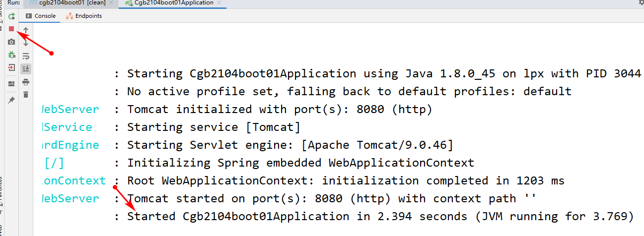
Task: Click the Up the stack trace arrow
Action: tap(26, 30)
